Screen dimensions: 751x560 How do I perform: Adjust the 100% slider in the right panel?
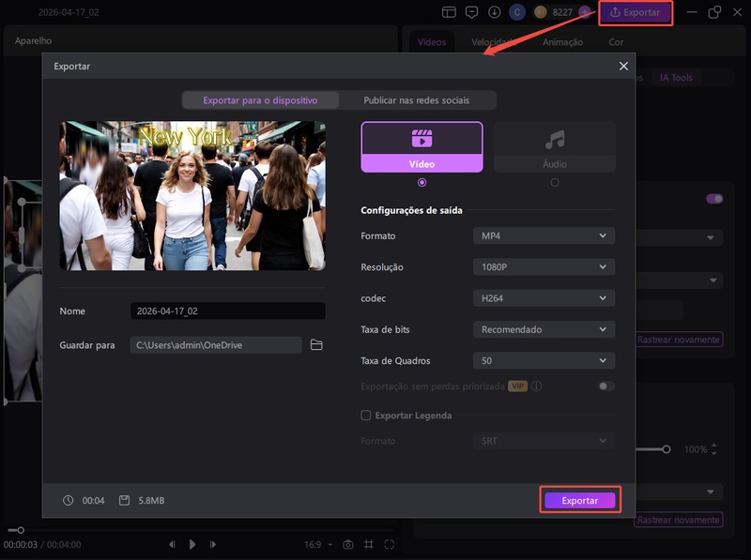click(x=667, y=447)
